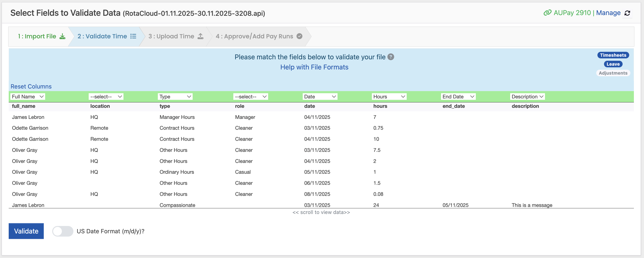Click the checkmark icon on Approve/Add Pay Runs
The image size is (644, 258).
[x=299, y=36]
